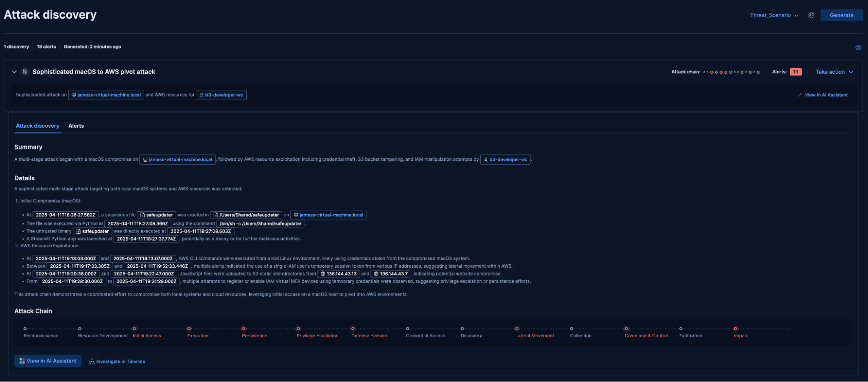Click the Lateral Movement chain marker
868x382 pixels.
point(517,329)
